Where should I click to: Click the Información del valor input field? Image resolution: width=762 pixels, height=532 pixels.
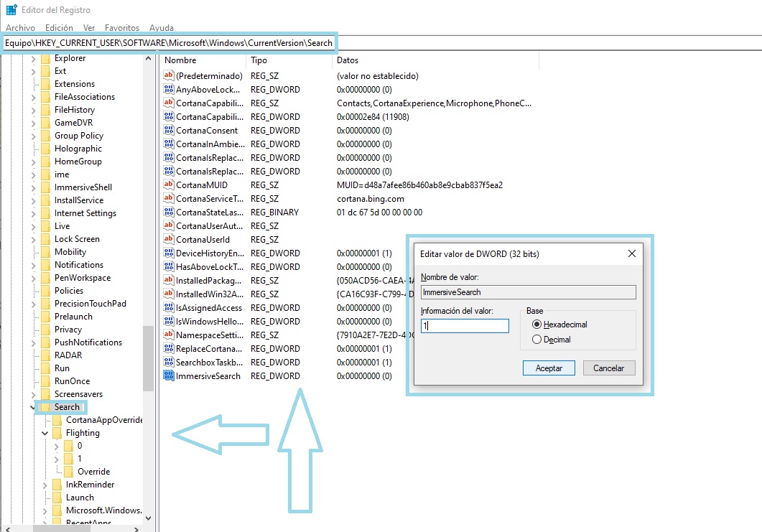click(465, 325)
